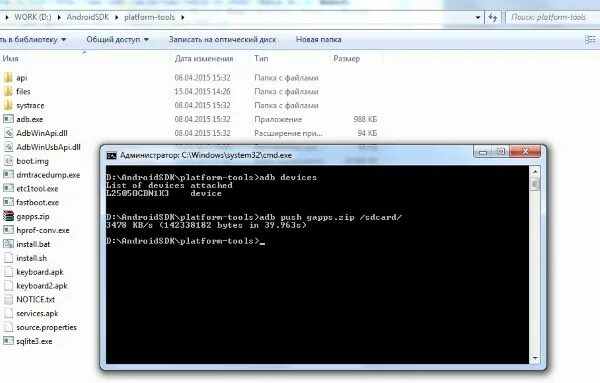Click the sqlite3.exe file icon

coord(8,341)
